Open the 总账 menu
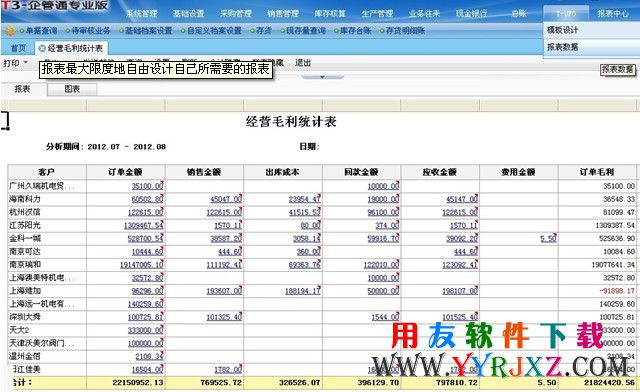The image size is (640, 392). (x=519, y=13)
